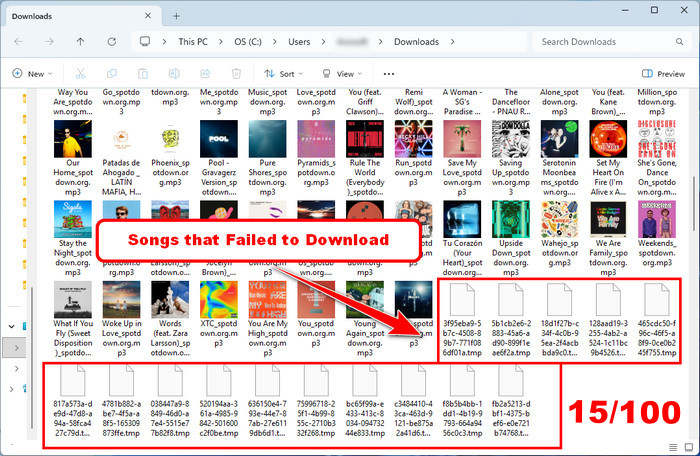This screenshot has height=456, width=700.
Task: Select Weekends_spotdown.org.mp3 file
Action: click(x=657, y=234)
